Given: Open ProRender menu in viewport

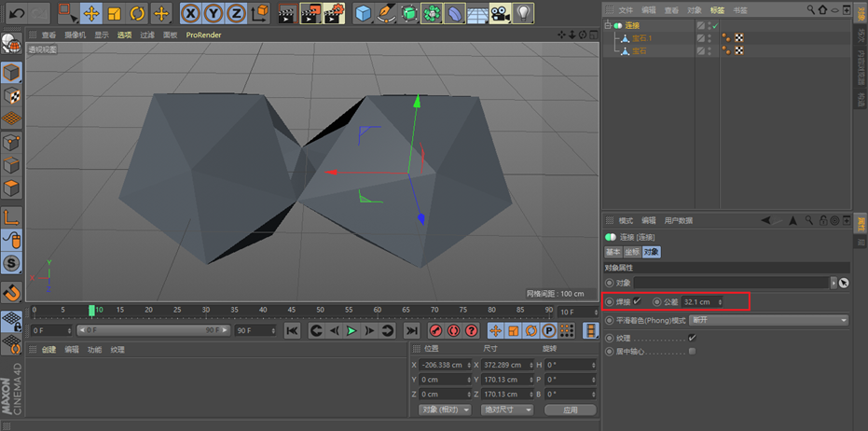Looking at the screenshot, I should tap(203, 35).
